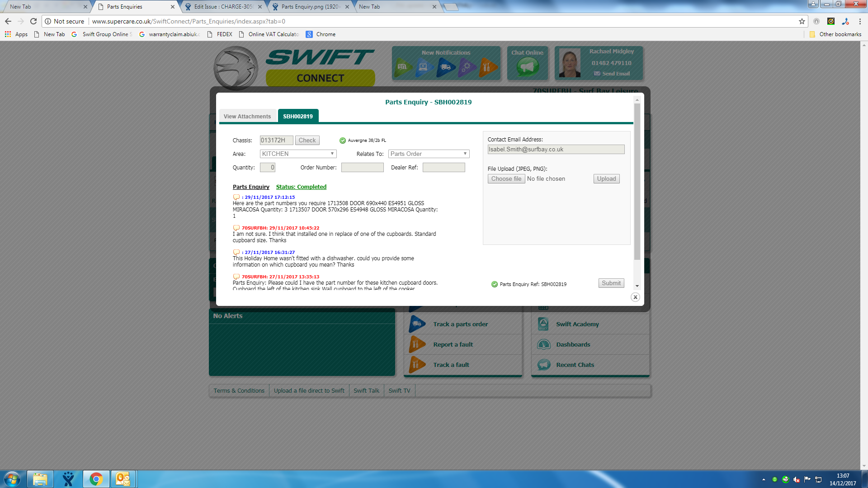Screen dimensions: 868x488
Task: Switch to the Edit Issue CHARGE browser tab
Action: [x=223, y=7]
